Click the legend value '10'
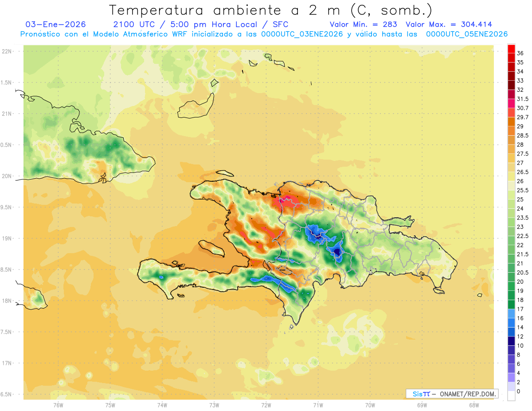Image resolution: width=532 pixels, height=411 pixels. (520, 345)
